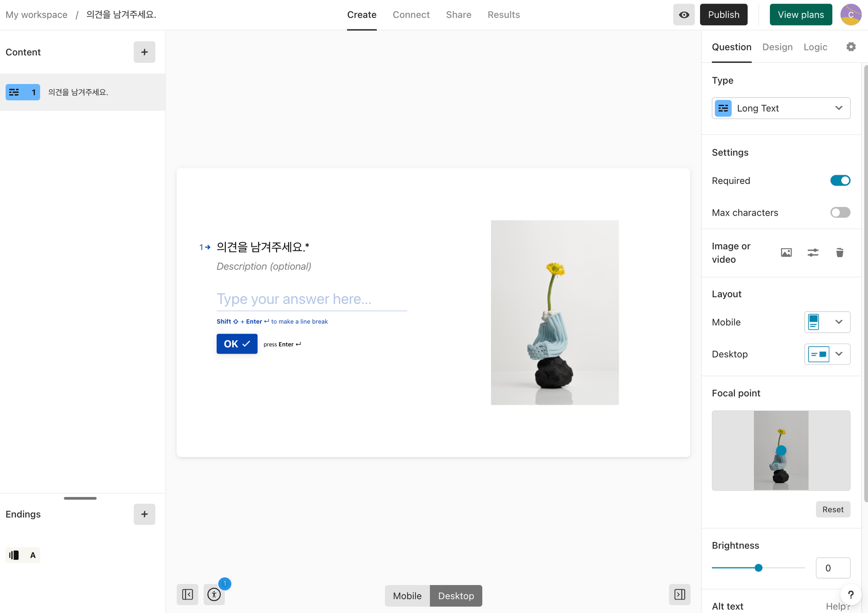Click the add content plus button

coord(145,52)
